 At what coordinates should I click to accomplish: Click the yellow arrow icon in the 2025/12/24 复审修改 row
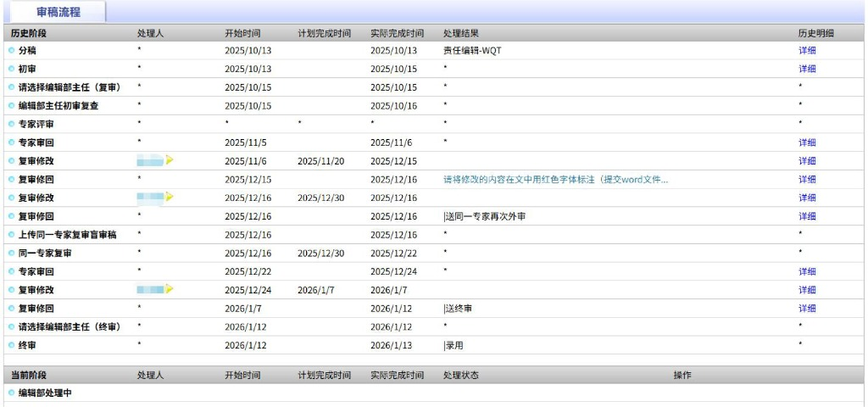[170, 290]
